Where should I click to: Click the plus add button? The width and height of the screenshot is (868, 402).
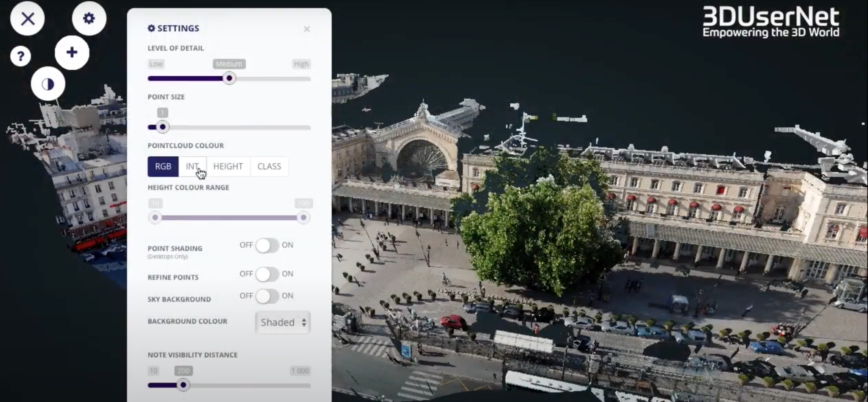click(x=72, y=53)
